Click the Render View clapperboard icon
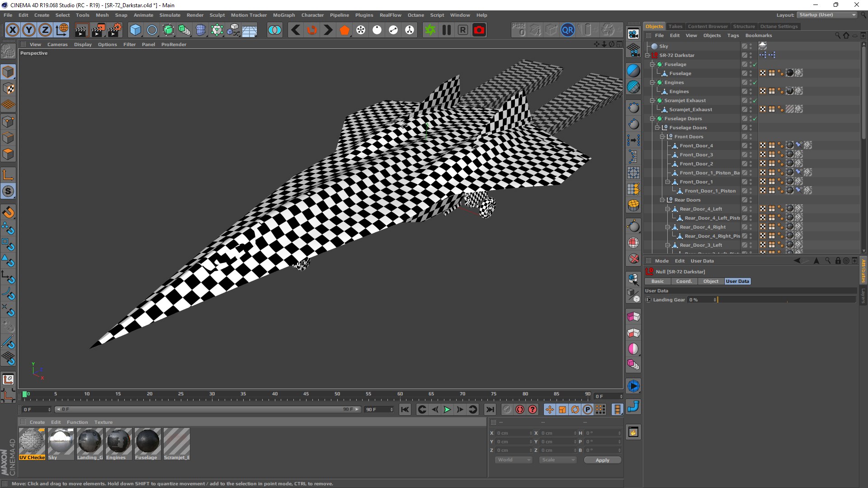The width and height of the screenshot is (868, 488). (x=81, y=30)
